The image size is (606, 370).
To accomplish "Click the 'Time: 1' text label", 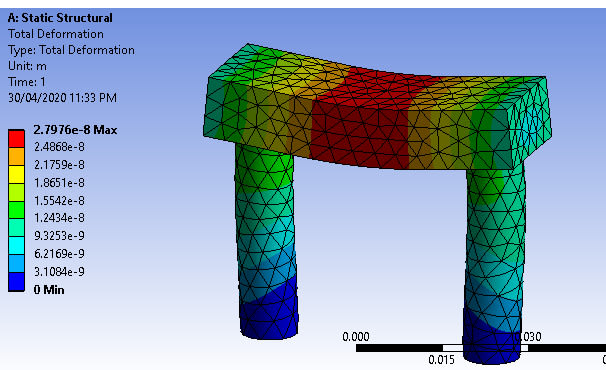I will pyautogui.click(x=27, y=82).
